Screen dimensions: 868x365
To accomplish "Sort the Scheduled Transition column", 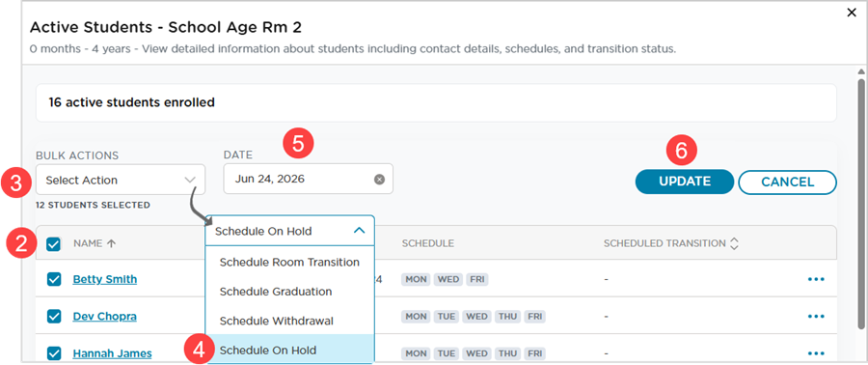I will tap(735, 243).
